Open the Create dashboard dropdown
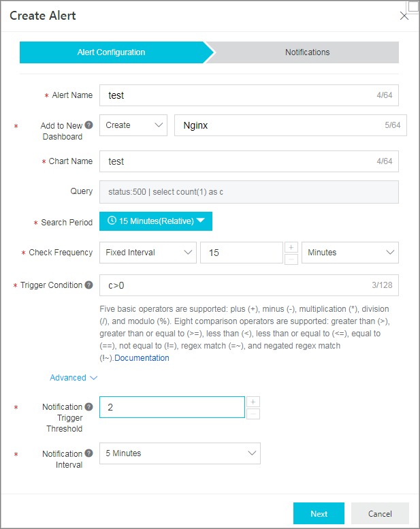The width and height of the screenshot is (420, 529). [x=133, y=125]
